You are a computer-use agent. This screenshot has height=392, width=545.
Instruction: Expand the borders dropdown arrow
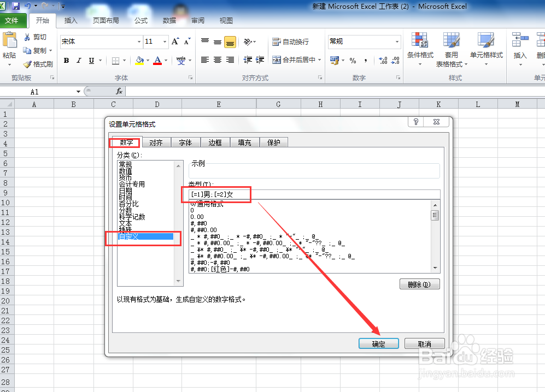(124, 61)
